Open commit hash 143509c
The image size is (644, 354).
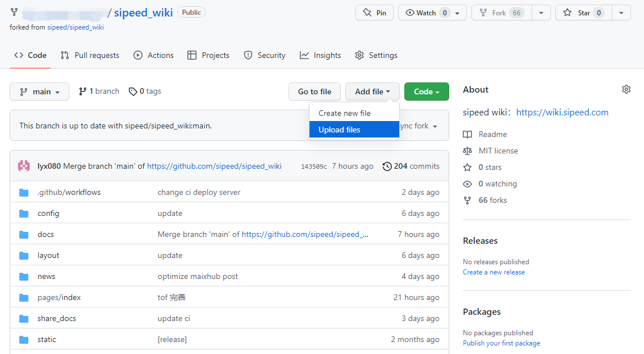pos(314,166)
